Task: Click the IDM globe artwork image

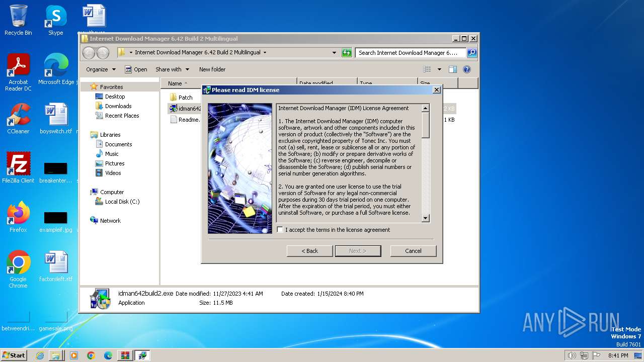Action: pos(240,168)
